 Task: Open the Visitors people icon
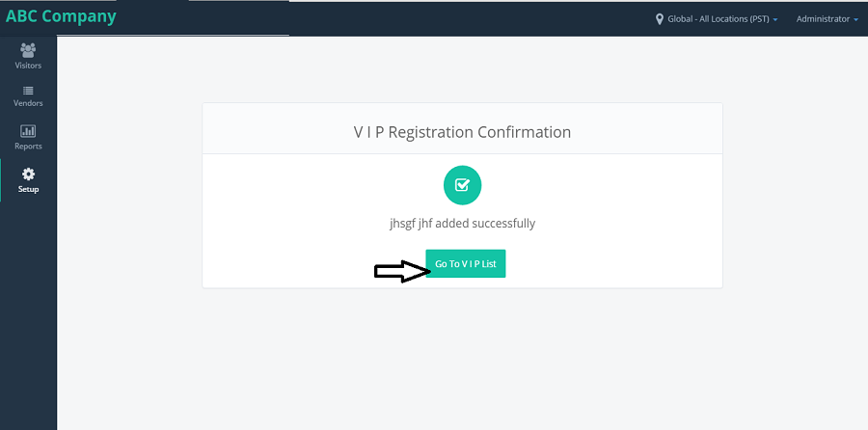click(28, 50)
